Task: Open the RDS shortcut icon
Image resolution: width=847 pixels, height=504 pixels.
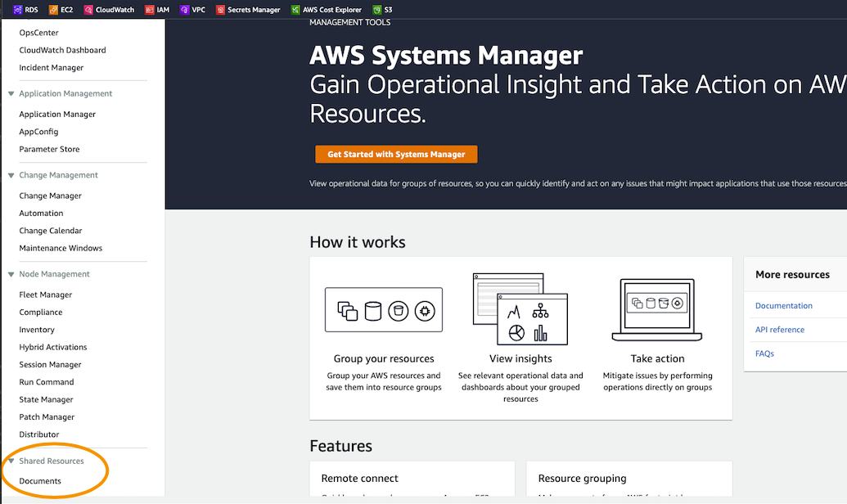Action: coord(18,10)
